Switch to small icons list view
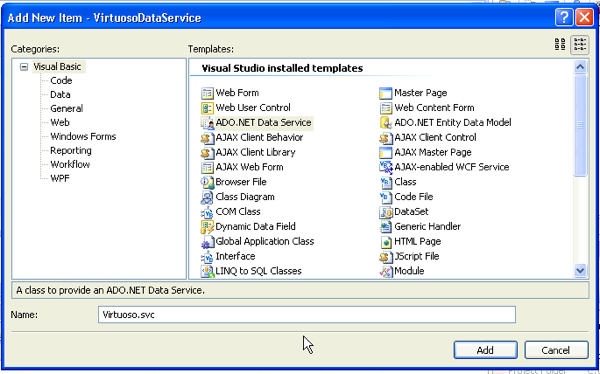The height and width of the screenshot is (374, 600). [580, 44]
